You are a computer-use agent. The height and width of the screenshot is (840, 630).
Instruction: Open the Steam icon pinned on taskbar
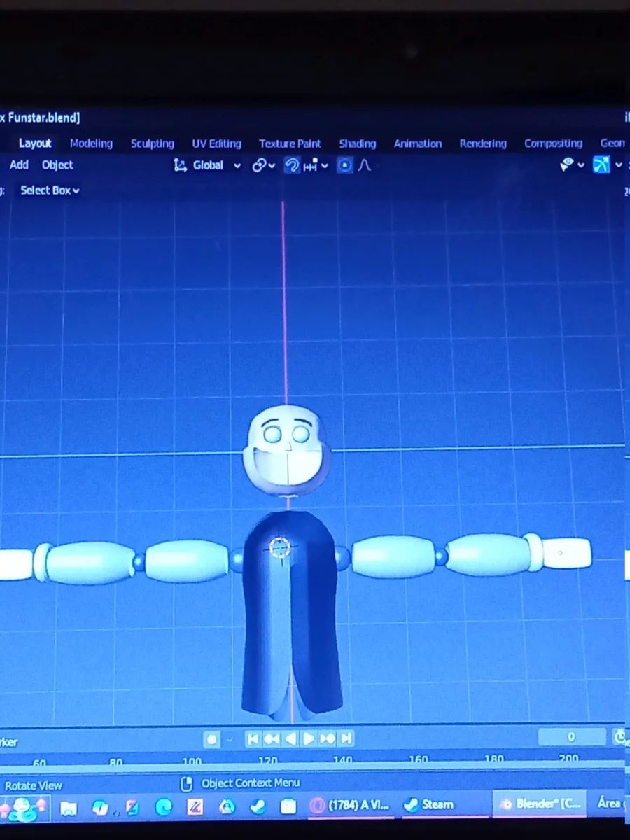(258, 807)
